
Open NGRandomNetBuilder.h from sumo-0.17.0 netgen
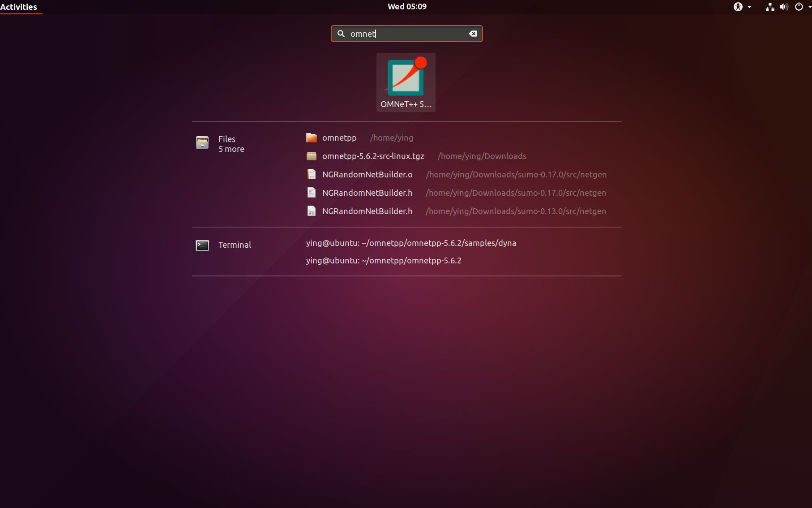367,193
